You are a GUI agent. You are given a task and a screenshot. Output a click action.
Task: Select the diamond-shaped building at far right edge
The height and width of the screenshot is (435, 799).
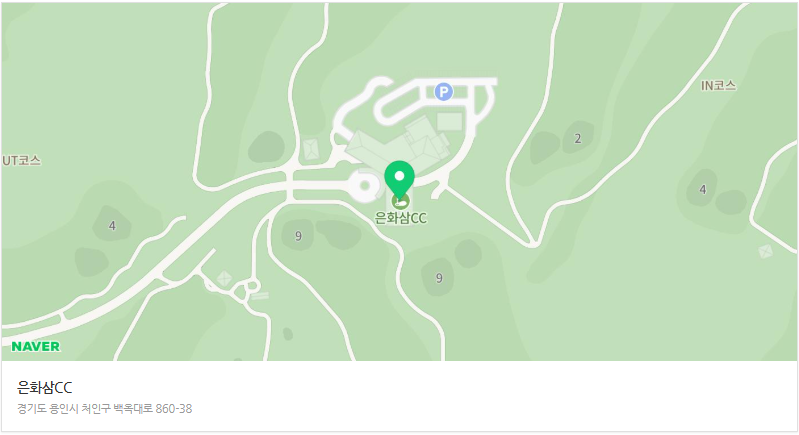(x=765, y=251)
